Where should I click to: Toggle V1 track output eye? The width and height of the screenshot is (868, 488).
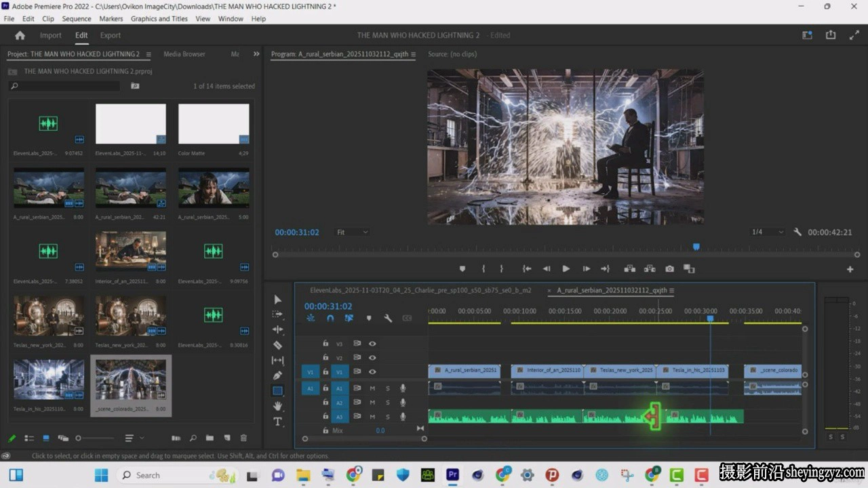click(x=372, y=371)
